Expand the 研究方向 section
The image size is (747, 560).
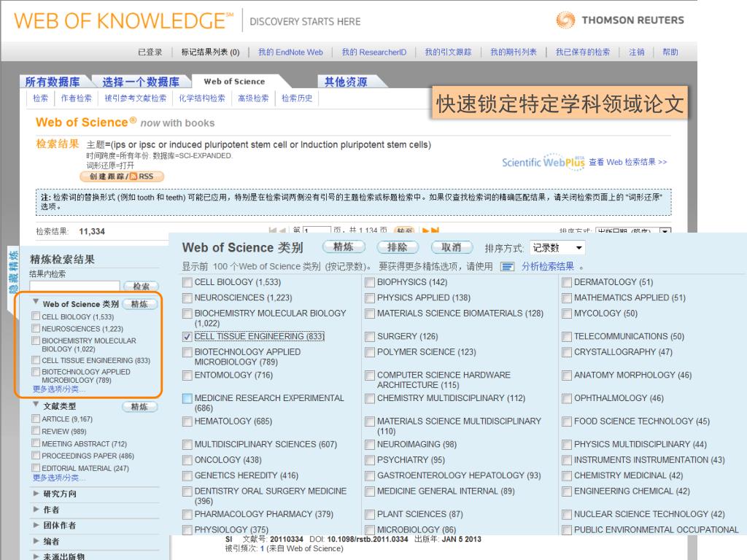[x=36, y=494]
